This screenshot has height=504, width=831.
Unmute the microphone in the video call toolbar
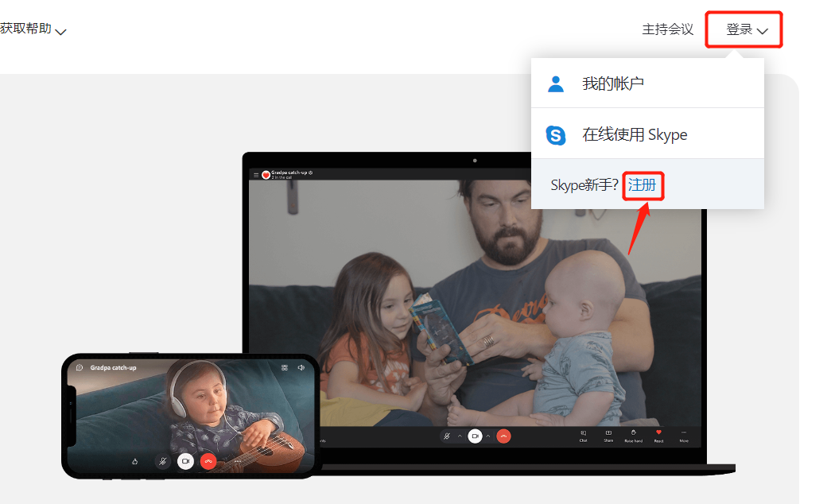447,434
